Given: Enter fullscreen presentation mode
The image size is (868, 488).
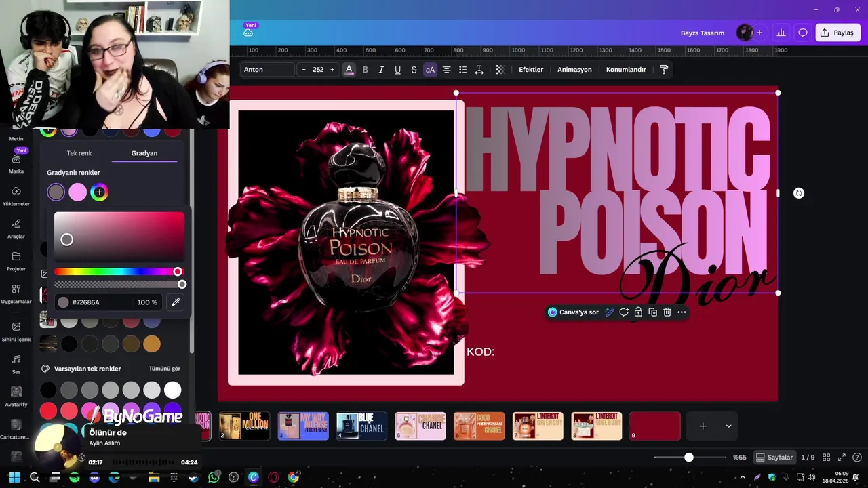Looking at the screenshot, I should coord(842,457).
